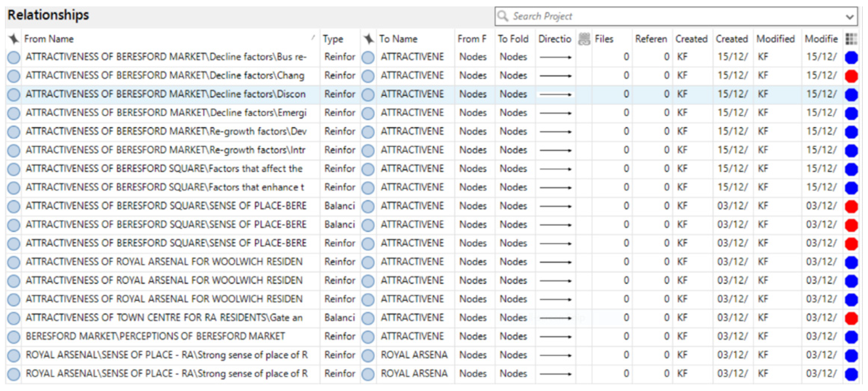Toggle the From Name sort arrow
This screenshot has width=868, height=391.
click(x=313, y=38)
